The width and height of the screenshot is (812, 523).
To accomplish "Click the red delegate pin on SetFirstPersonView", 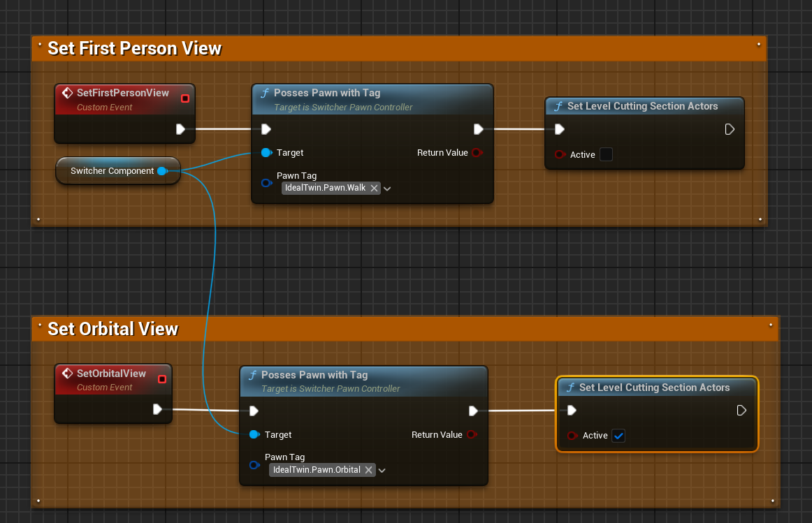I will [185, 98].
